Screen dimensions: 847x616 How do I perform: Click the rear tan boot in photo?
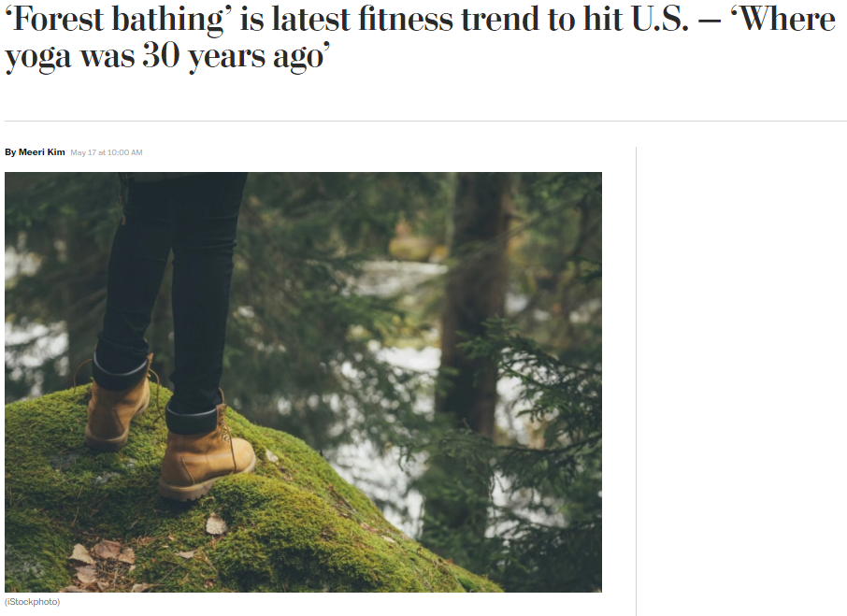[117, 407]
